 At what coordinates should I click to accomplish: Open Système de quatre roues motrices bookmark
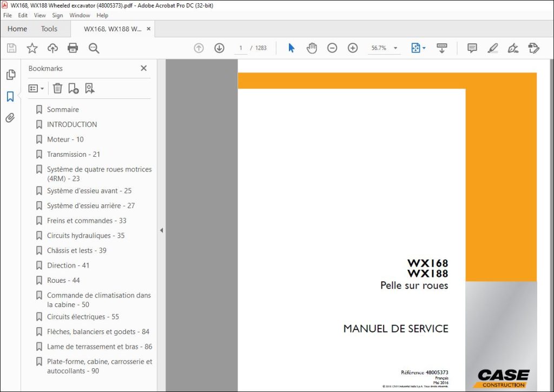(x=100, y=174)
